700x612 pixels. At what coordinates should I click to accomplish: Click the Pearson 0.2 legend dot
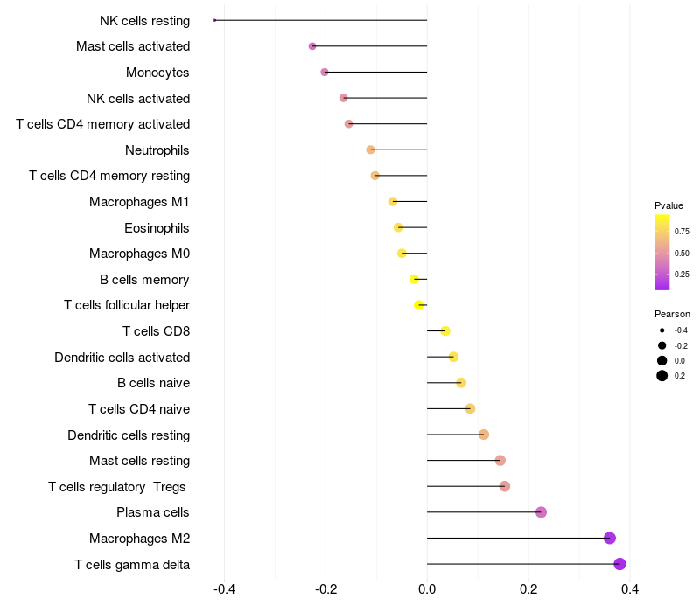661,376
